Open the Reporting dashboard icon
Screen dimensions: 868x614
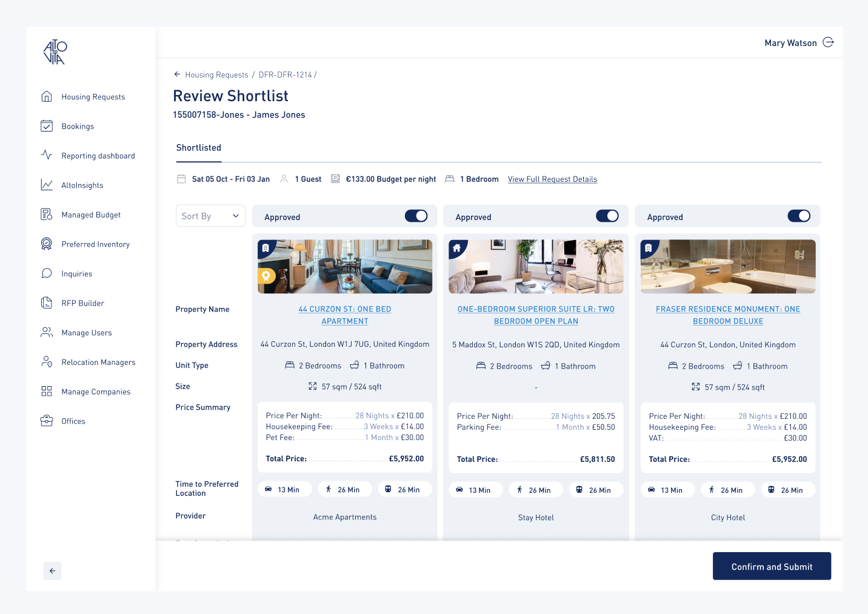pyautogui.click(x=47, y=155)
